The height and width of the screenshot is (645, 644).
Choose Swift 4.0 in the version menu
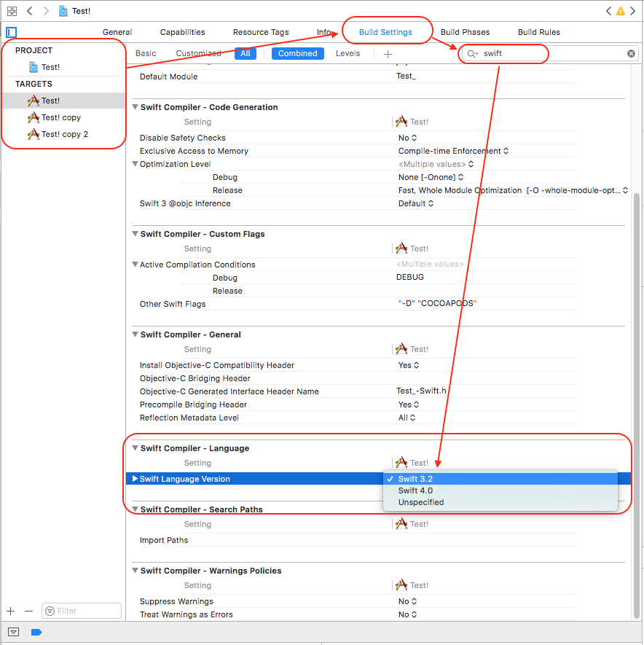tap(500, 490)
